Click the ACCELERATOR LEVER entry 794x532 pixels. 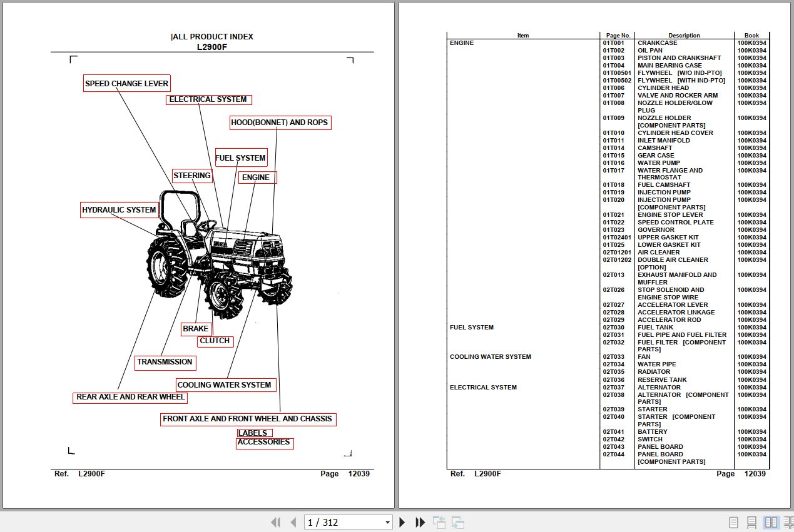click(x=673, y=305)
